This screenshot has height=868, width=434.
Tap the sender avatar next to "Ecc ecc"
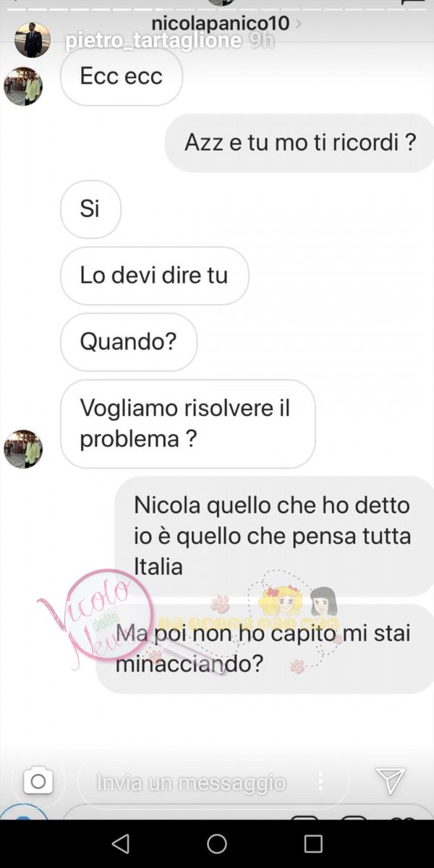[23, 87]
